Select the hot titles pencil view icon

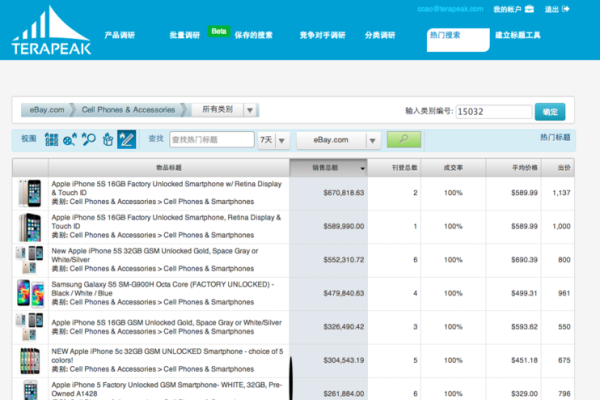[x=127, y=139]
